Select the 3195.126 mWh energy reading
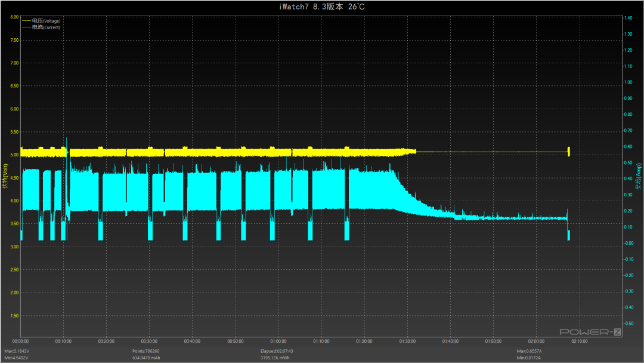 tap(275, 358)
